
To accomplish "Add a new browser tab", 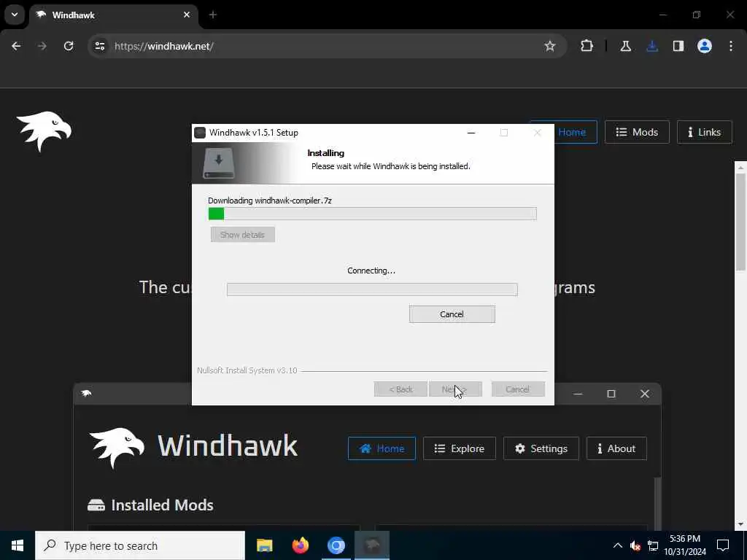I will coord(213,15).
